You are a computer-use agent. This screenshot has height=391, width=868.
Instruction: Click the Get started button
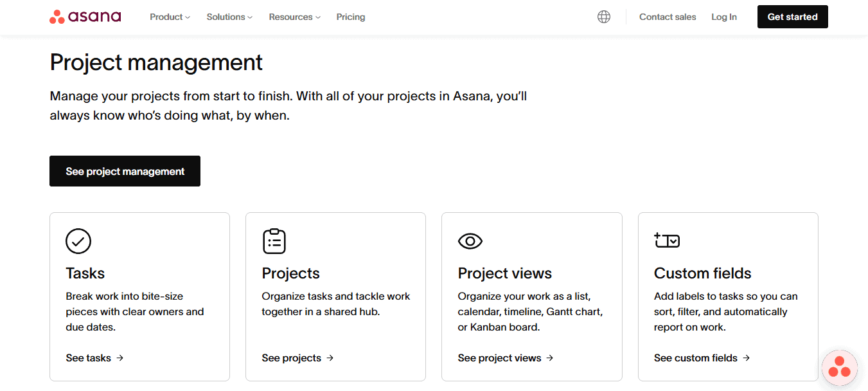pos(793,17)
